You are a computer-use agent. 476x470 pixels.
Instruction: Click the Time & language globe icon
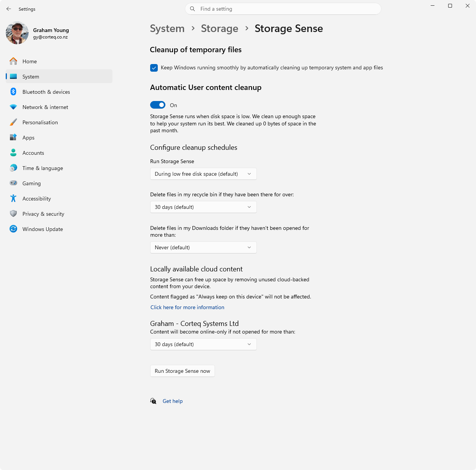coord(13,168)
